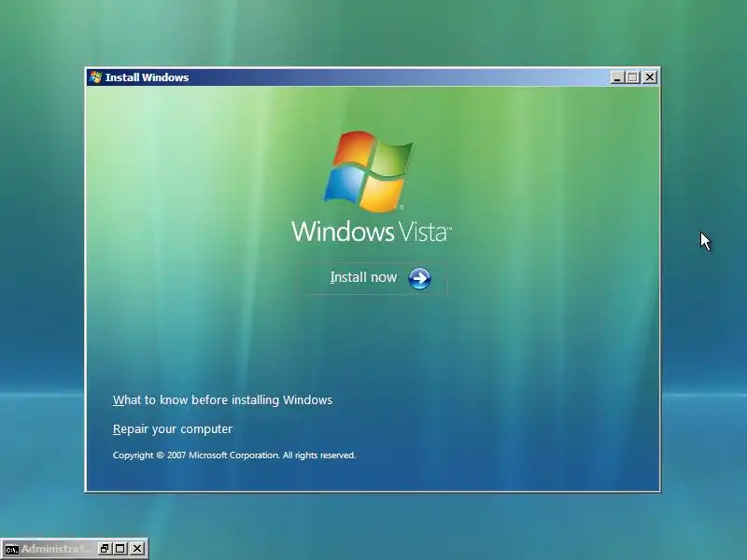Click the Administrator command prompt icon
The height and width of the screenshot is (560, 747).
pyautogui.click(x=11, y=549)
